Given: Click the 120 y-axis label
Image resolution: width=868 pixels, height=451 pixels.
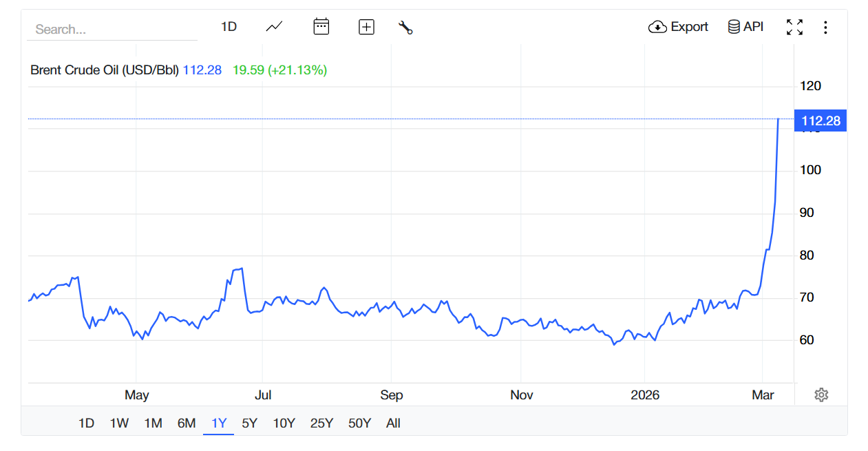Looking at the screenshot, I should 811,85.
